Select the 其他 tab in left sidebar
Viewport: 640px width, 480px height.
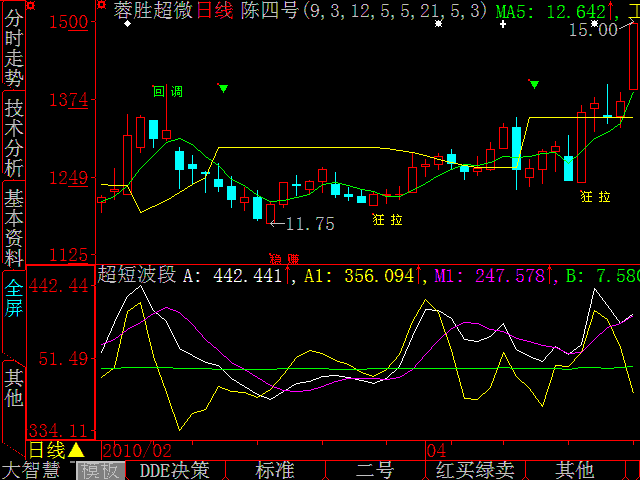pyautogui.click(x=13, y=388)
